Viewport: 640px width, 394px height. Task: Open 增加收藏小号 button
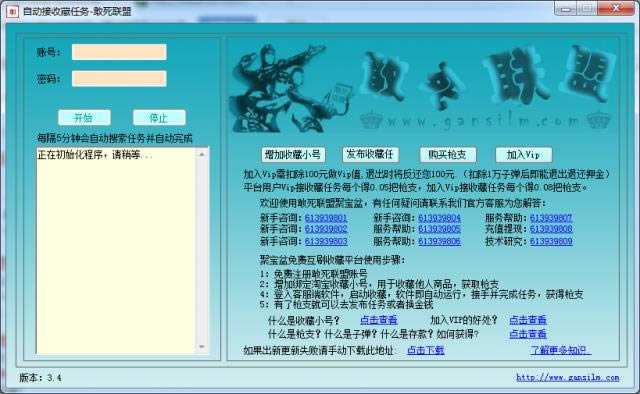pos(293,155)
